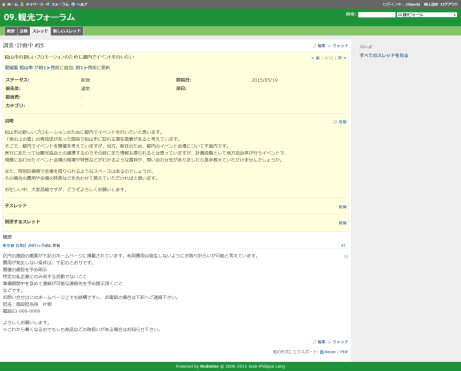This screenshot has width=461, height=371.
Task: Open the #1 history note anchor link
Action: [343, 246]
